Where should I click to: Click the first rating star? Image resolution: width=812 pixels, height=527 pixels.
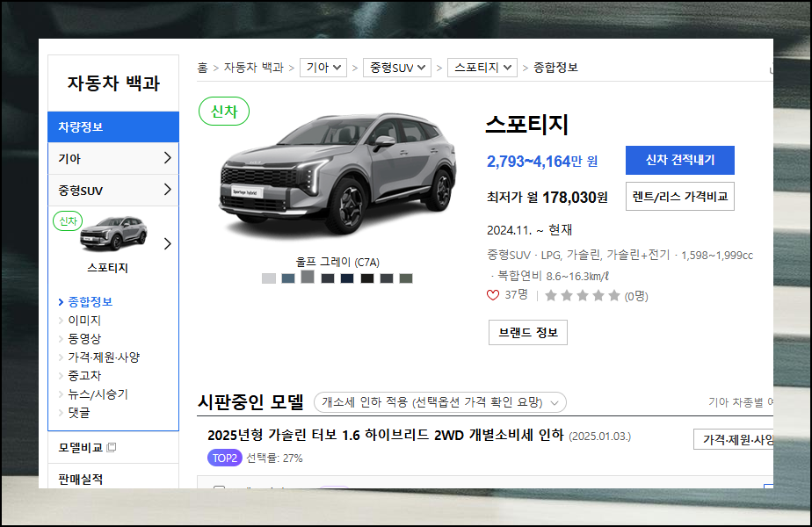(x=551, y=296)
